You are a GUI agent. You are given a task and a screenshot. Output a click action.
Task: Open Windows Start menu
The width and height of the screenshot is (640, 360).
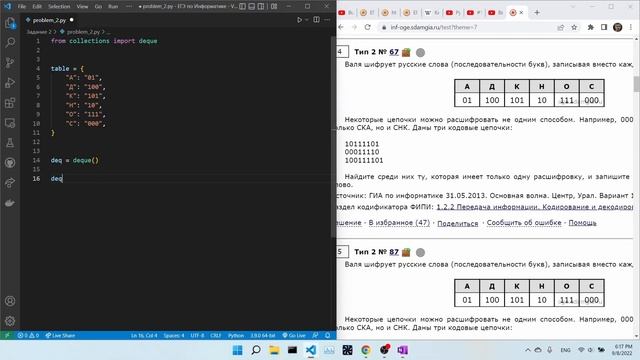[238, 350]
